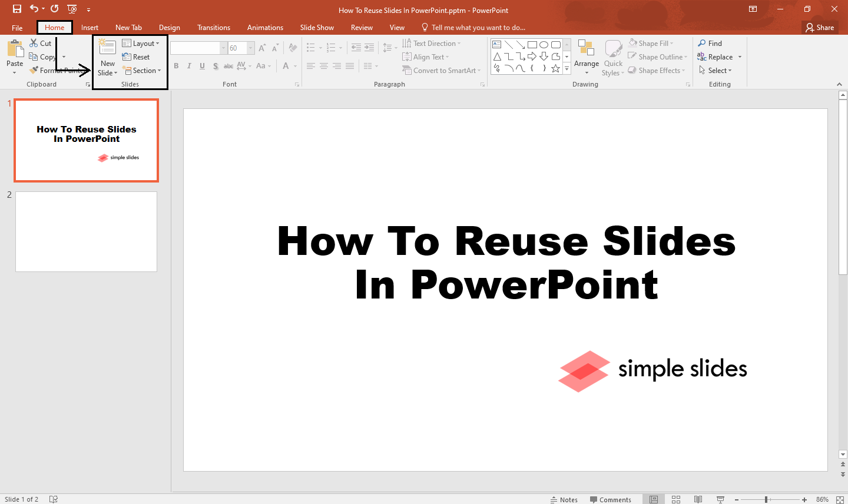Insert a Text Box from the shapes gallery
The image size is (848, 504).
pyautogui.click(x=496, y=44)
